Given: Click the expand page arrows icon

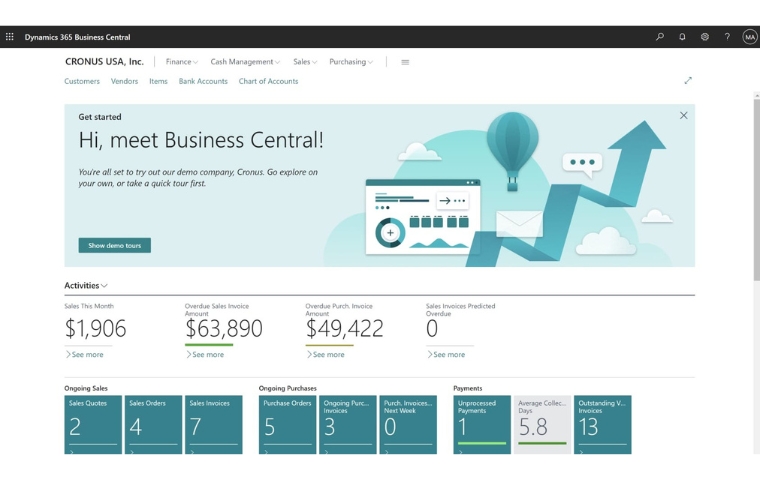Looking at the screenshot, I should [688, 80].
